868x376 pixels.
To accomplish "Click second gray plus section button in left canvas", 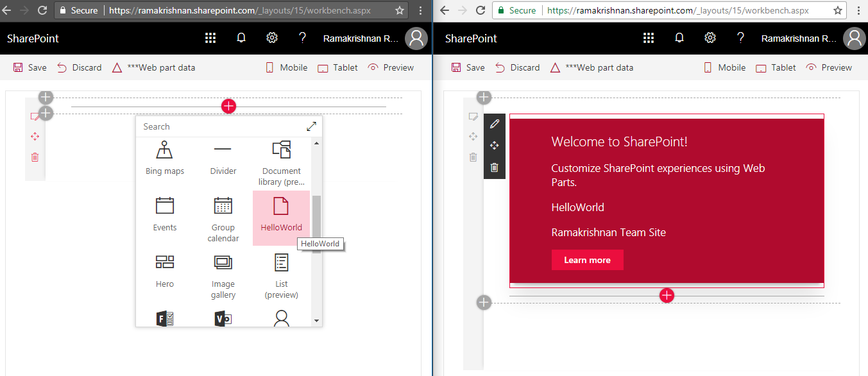I will 46,114.
